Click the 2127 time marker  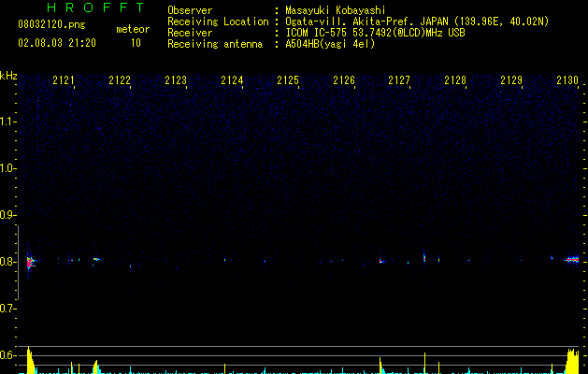click(399, 80)
